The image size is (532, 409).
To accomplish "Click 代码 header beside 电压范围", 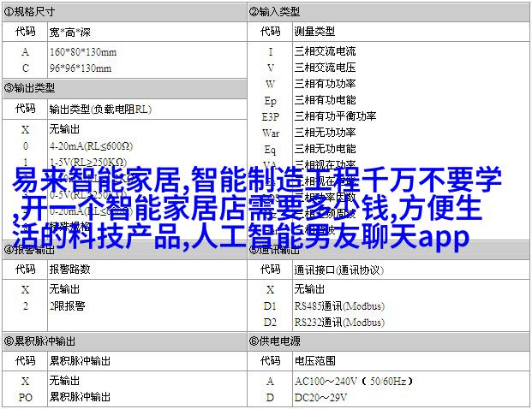I will tap(271, 361).
